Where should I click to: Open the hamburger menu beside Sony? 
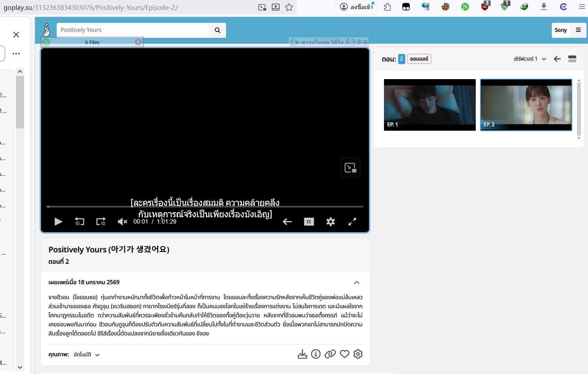pos(578,30)
